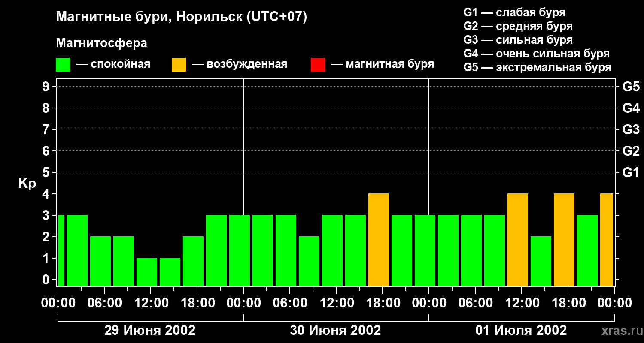Click the '— спокойная' legend label

coord(113,65)
